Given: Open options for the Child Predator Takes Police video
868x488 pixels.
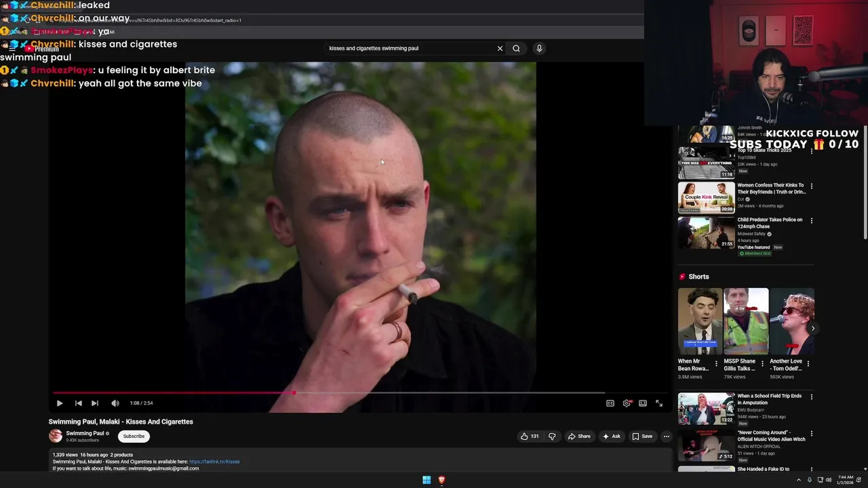Looking at the screenshot, I should tap(811, 220).
